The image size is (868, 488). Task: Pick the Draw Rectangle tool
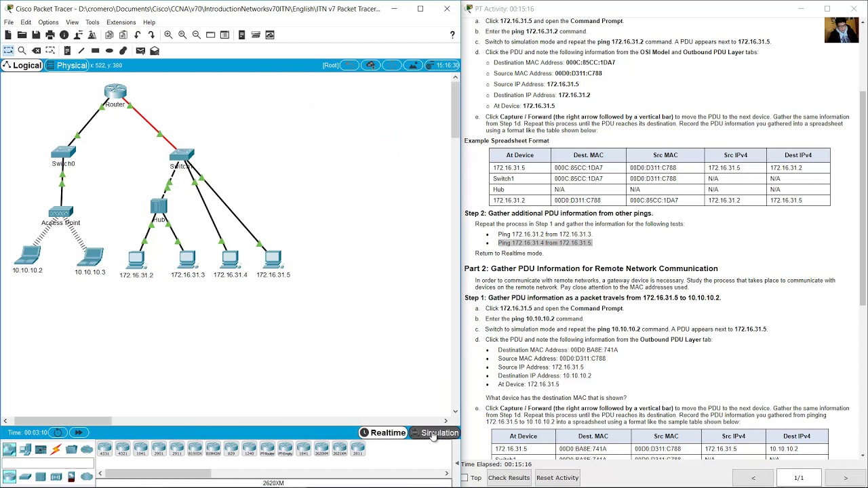95,50
